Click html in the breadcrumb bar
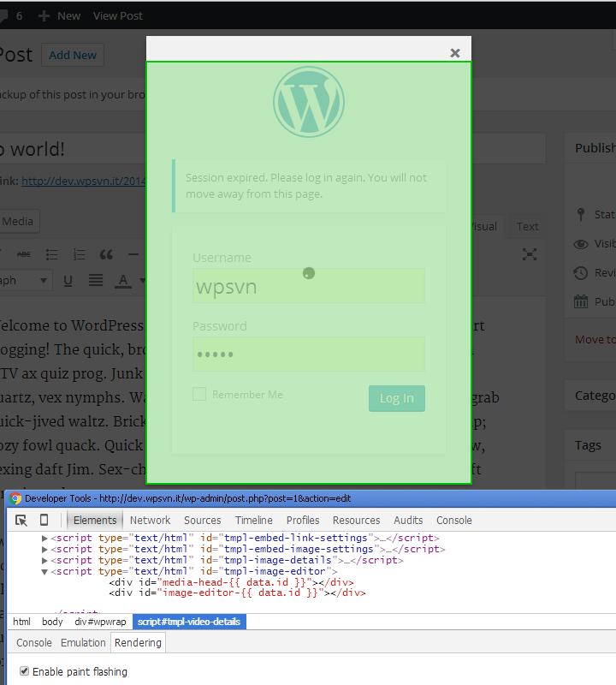The width and height of the screenshot is (616, 685). [x=22, y=622]
